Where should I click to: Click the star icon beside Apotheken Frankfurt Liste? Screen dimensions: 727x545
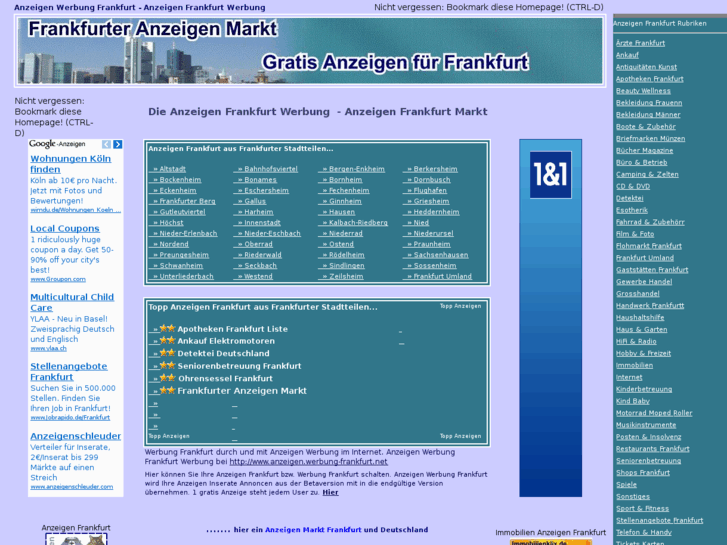coord(167,328)
